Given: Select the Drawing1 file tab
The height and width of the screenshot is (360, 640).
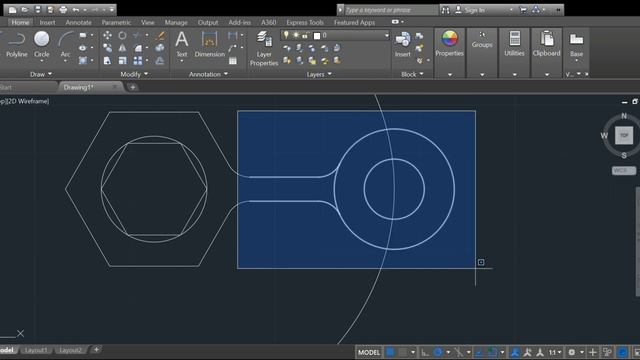Looking at the screenshot, I should point(78,87).
